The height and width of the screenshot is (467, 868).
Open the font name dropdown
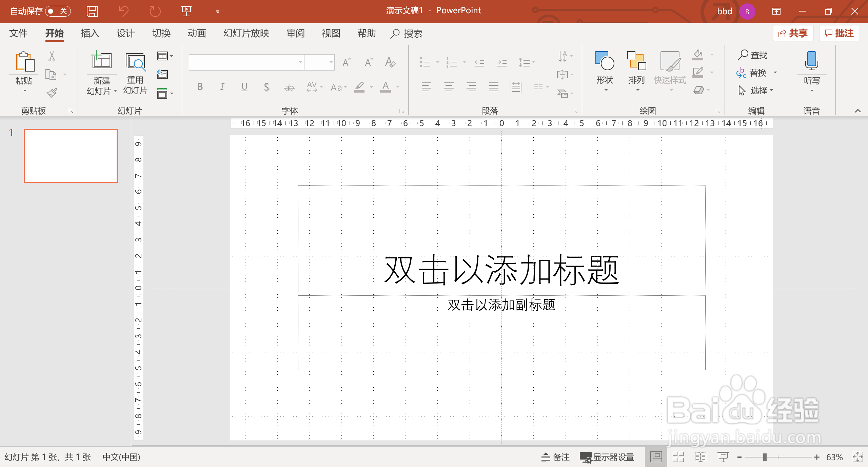pos(300,62)
